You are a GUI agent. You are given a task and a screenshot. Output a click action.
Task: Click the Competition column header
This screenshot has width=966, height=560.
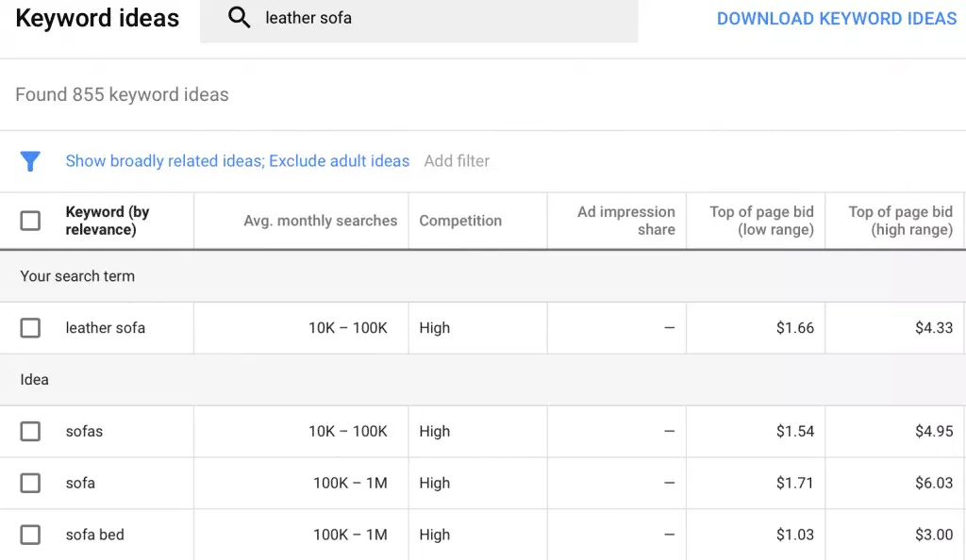click(x=460, y=221)
